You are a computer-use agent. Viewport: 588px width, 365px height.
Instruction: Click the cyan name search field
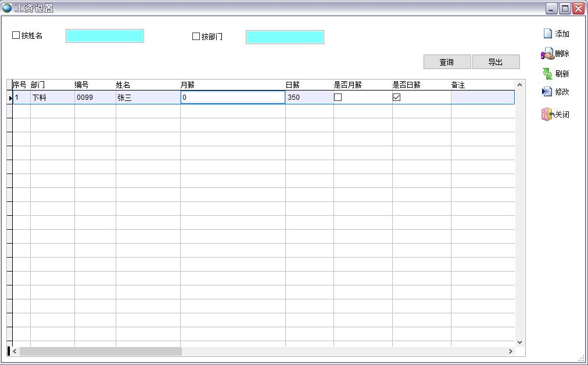pyautogui.click(x=105, y=36)
